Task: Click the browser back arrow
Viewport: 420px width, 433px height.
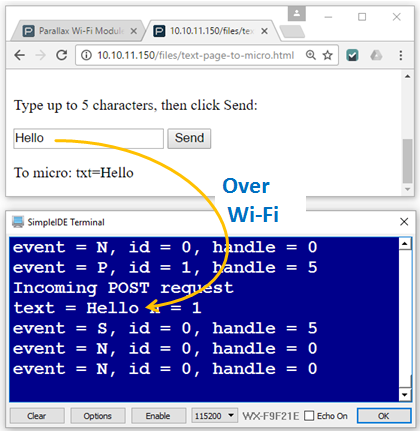Action: pyautogui.click(x=20, y=55)
